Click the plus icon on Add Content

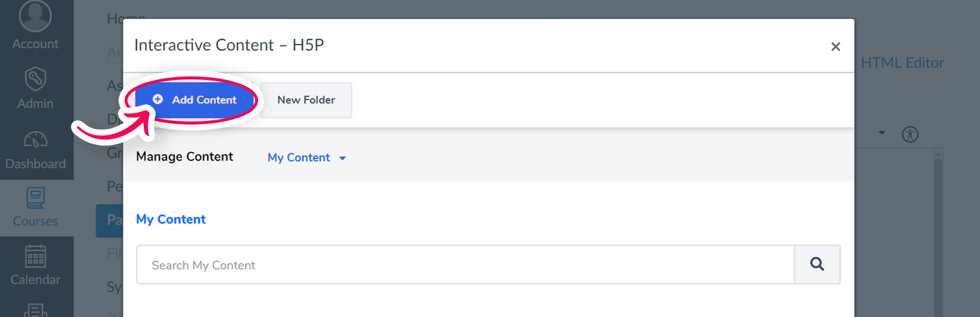tap(158, 99)
